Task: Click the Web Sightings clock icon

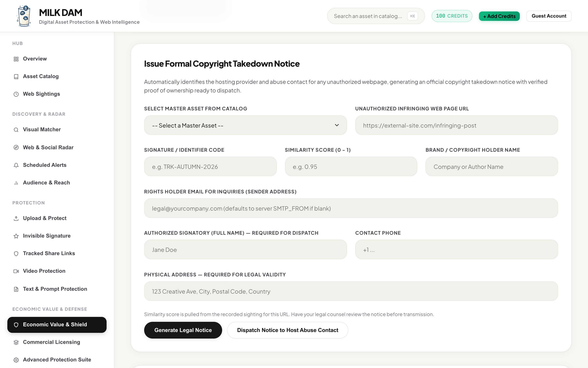Action: pyautogui.click(x=16, y=94)
